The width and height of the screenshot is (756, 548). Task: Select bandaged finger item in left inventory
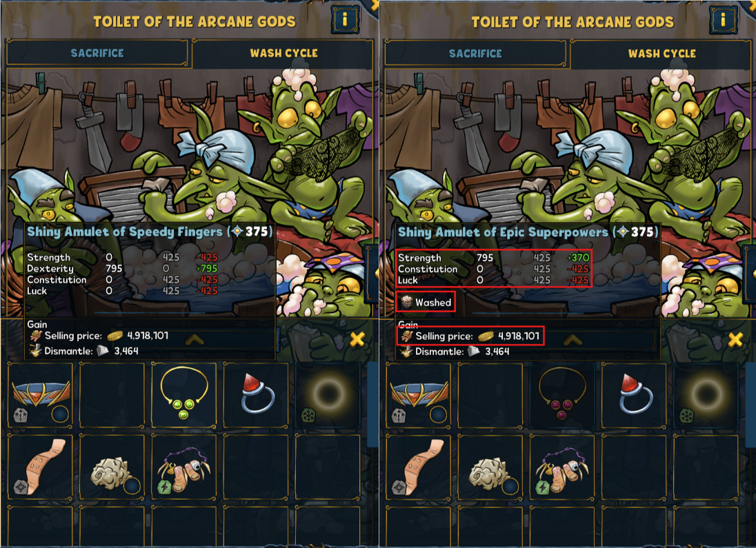point(41,467)
